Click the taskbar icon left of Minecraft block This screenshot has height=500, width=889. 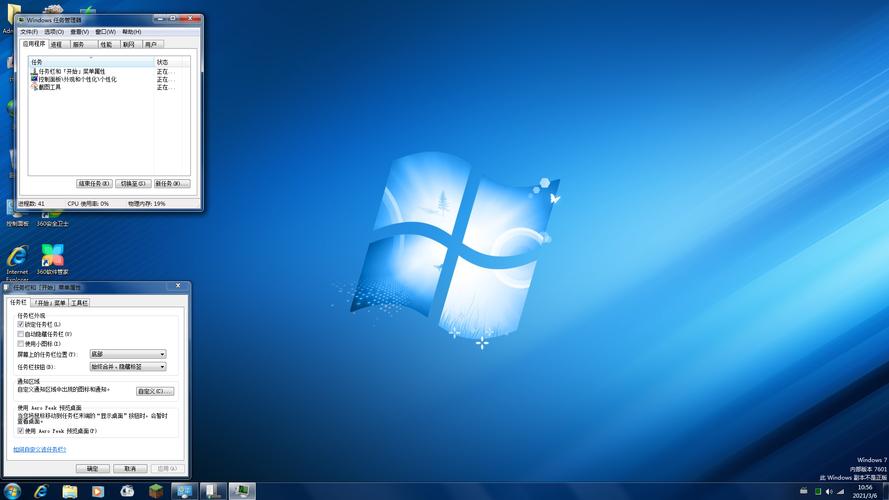[x=127, y=491]
